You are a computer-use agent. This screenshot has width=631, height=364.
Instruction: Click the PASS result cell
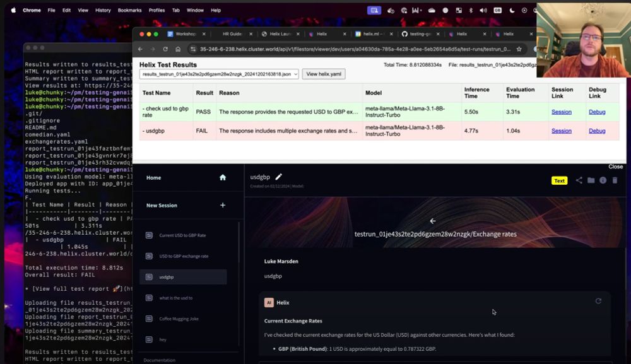(203, 112)
